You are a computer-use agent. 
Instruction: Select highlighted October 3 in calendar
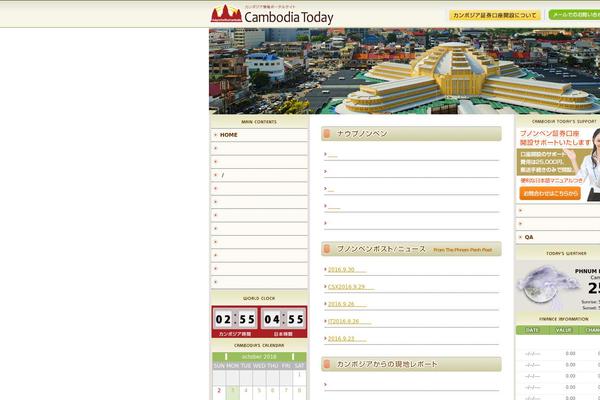pyautogui.click(x=232, y=392)
